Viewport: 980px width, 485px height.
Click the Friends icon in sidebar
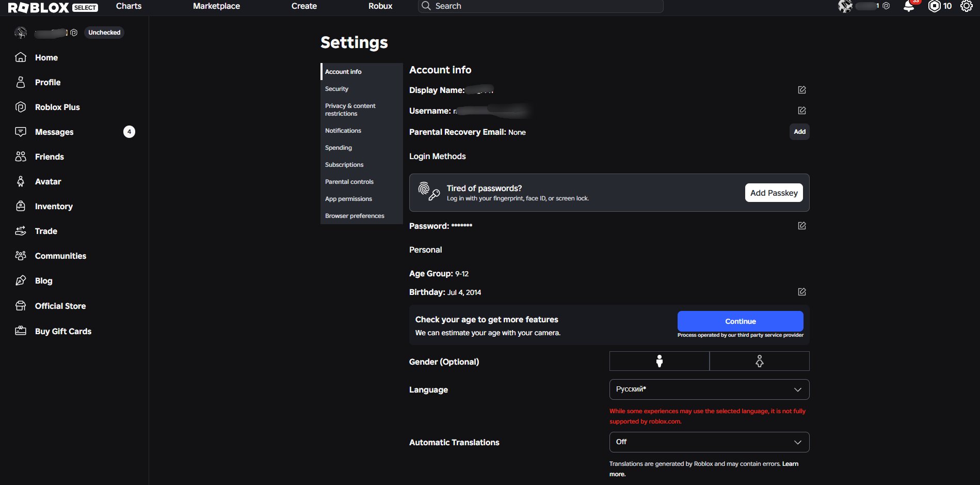[x=21, y=157]
